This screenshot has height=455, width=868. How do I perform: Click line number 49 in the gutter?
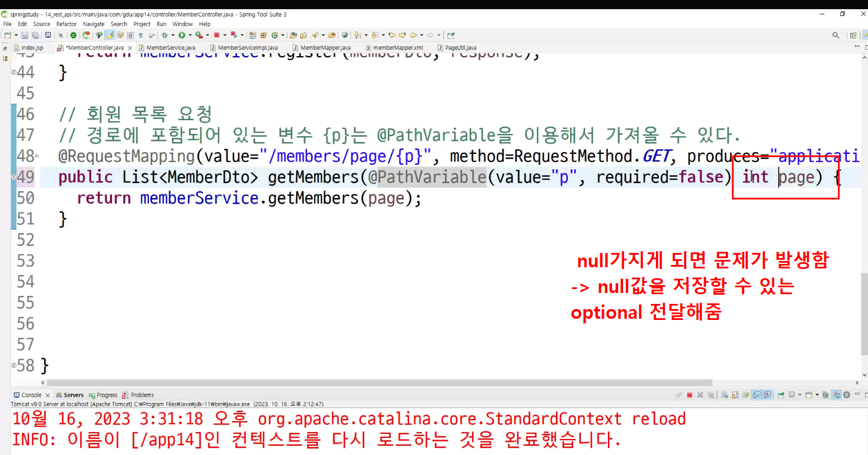pos(26,177)
